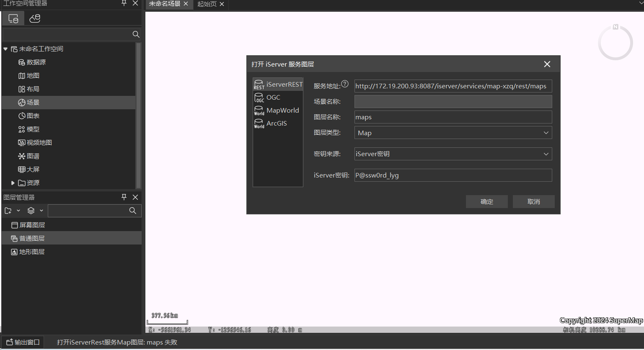Screen dimensions: 644x350
Task: Click the workspace search magnifier icon
Action: click(x=136, y=34)
